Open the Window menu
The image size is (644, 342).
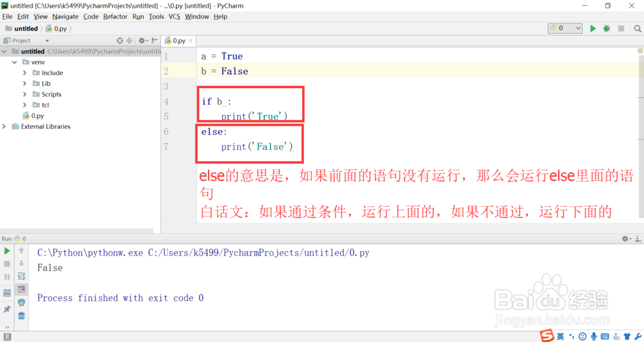pos(196,16)
